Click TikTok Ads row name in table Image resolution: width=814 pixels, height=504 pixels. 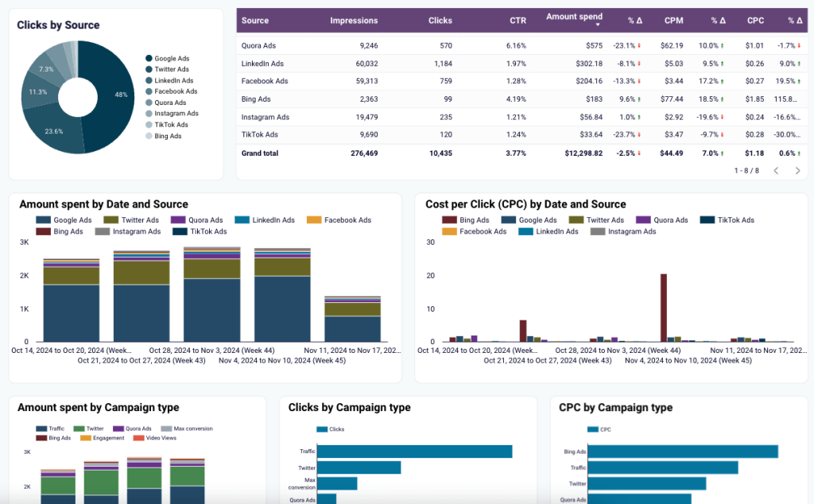point(260,134)
